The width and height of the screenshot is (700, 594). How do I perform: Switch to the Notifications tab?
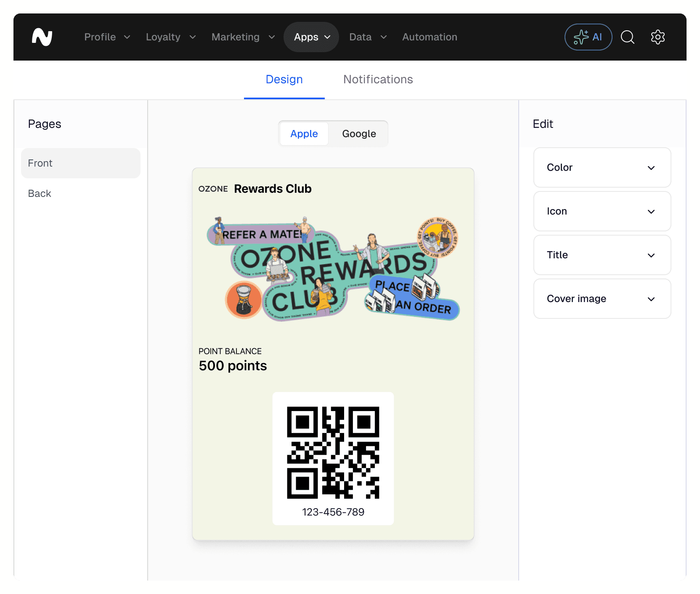coord(378,80)
